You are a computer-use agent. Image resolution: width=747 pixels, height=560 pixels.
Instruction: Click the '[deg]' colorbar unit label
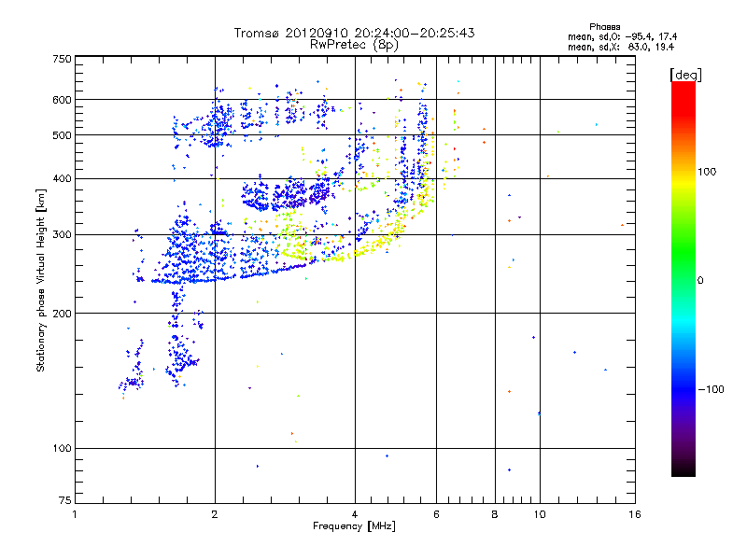(x=685, y=75)
